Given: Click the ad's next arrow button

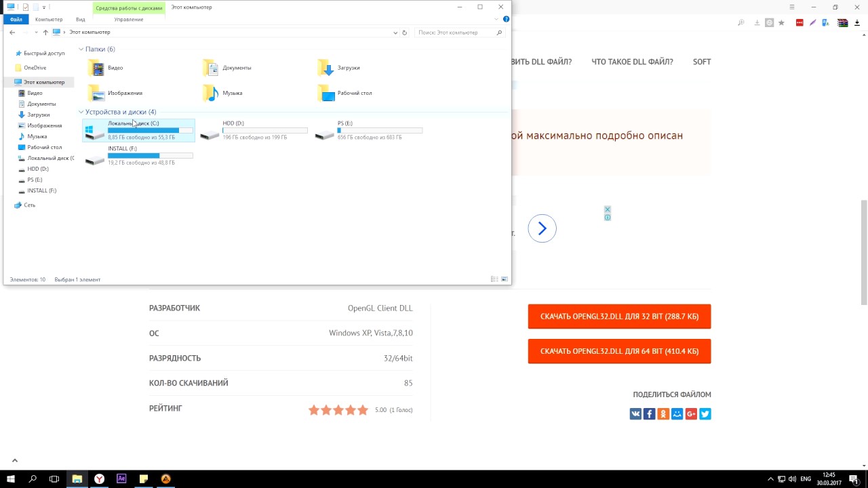Looking at the screenshot, I should (x=542, y=228).
